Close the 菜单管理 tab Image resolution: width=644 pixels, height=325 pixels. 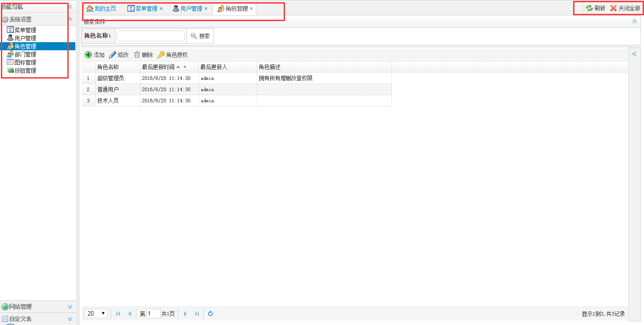point(161,9)
